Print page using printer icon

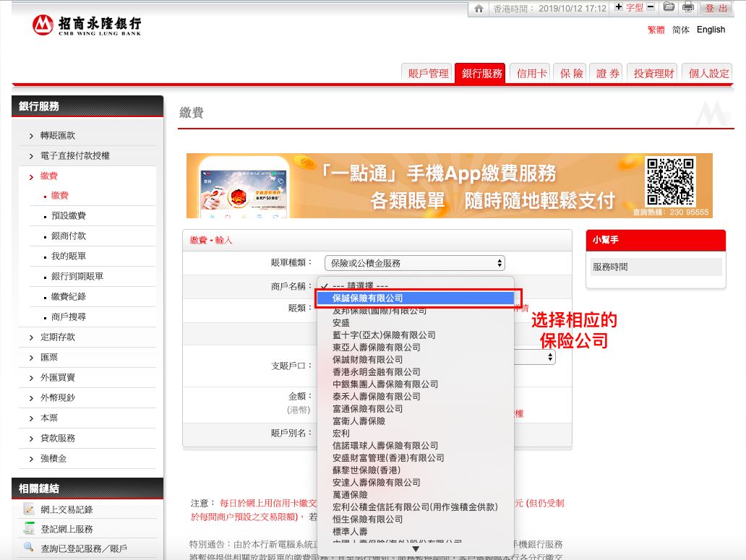pyautogui.click(x=688, y=7)
